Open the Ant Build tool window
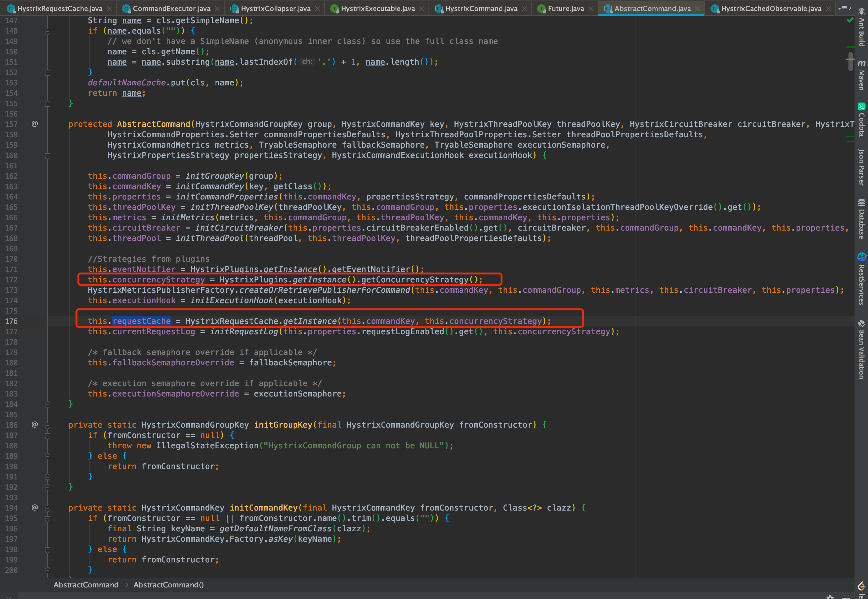 pos(861,28)
